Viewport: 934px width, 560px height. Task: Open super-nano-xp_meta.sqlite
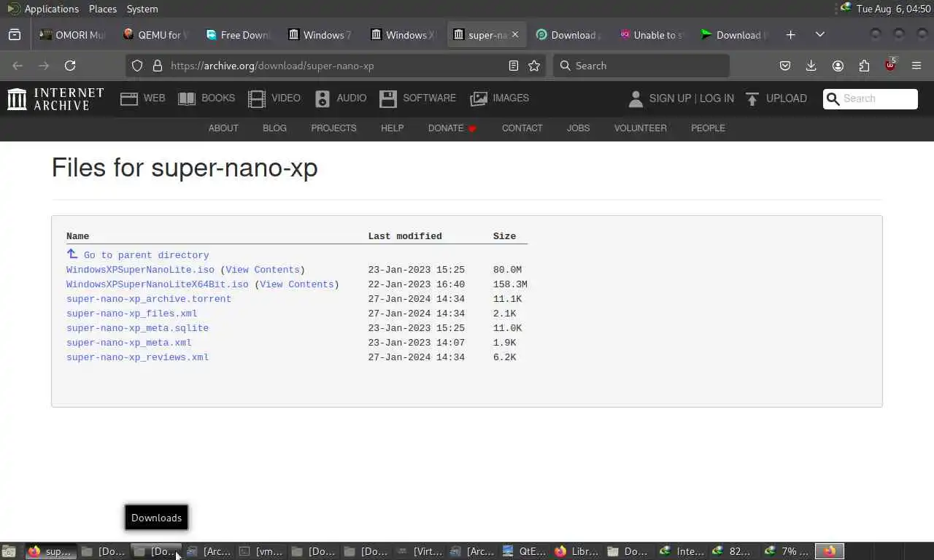click(x=137, y=328)
